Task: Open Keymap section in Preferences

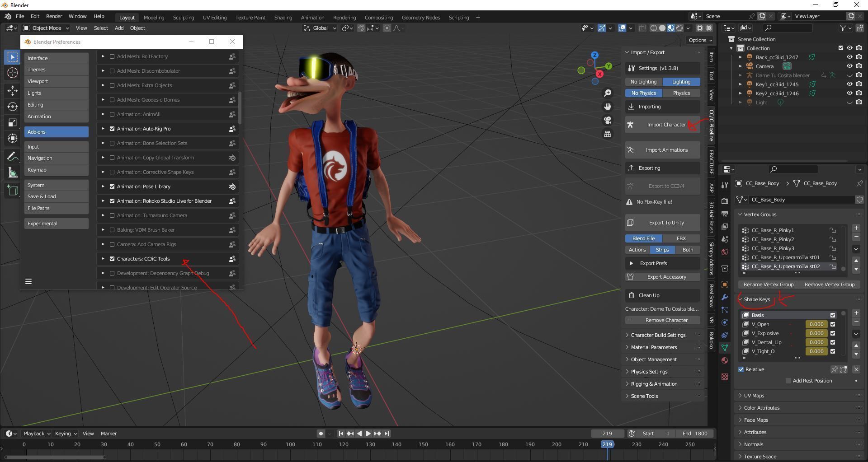Action: click(x=56, y=170)
